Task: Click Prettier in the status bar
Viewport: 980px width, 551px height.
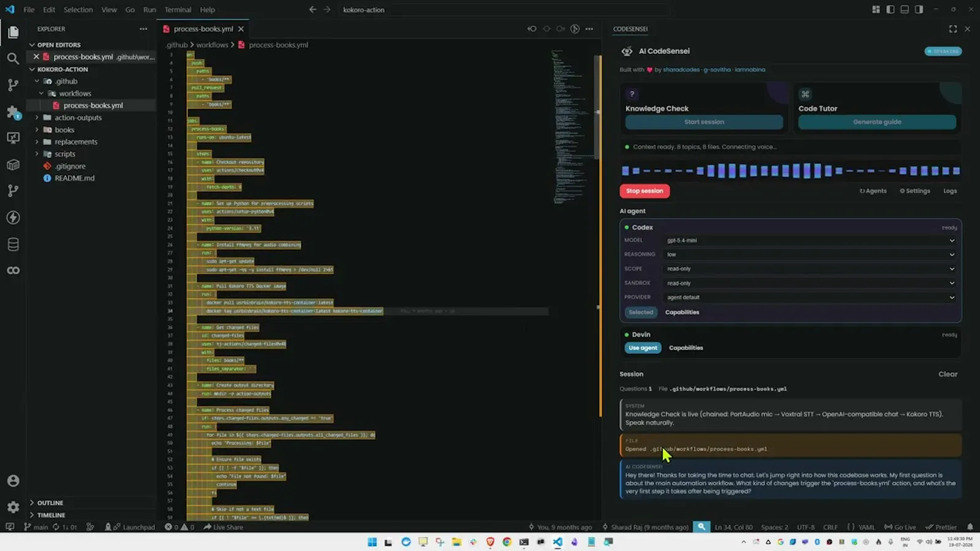Action: point(941,527)
